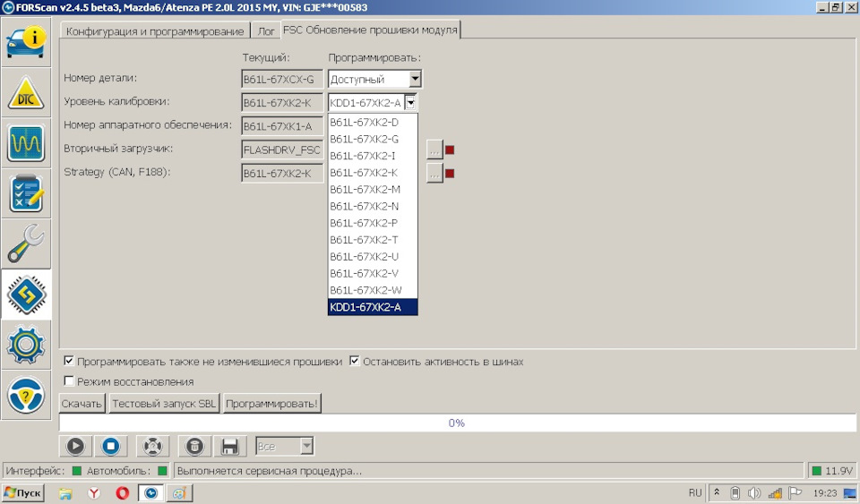Select B61L-67XK2-G from calibration list
860x504 pixels.
click(x=373, y=139)
